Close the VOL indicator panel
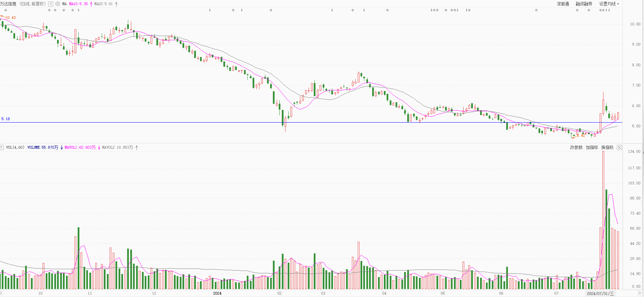644x297 pixels. click(619, 148)
